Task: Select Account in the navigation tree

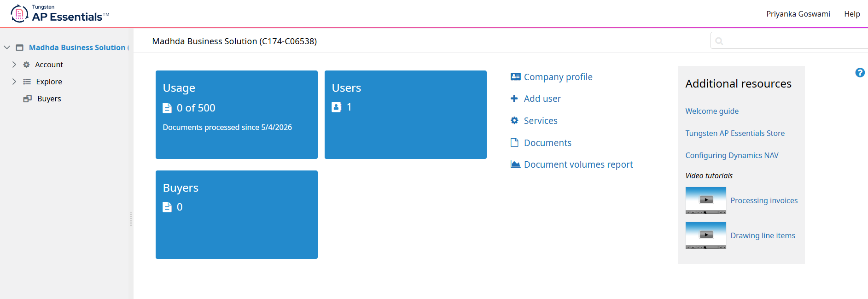Action: coord(49,64)
